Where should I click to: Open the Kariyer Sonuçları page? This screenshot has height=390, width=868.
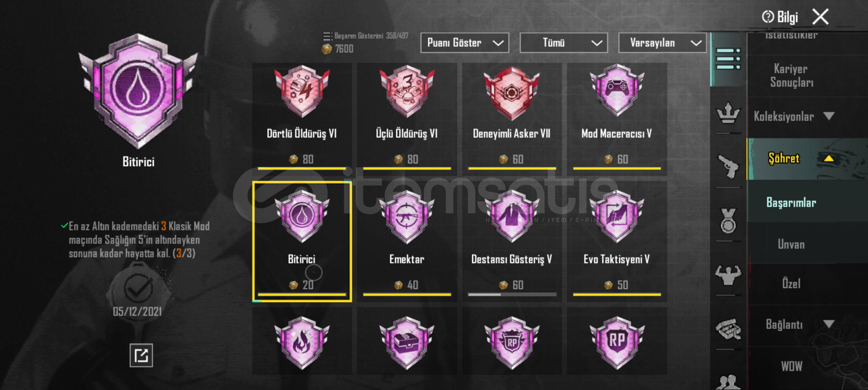791,75
